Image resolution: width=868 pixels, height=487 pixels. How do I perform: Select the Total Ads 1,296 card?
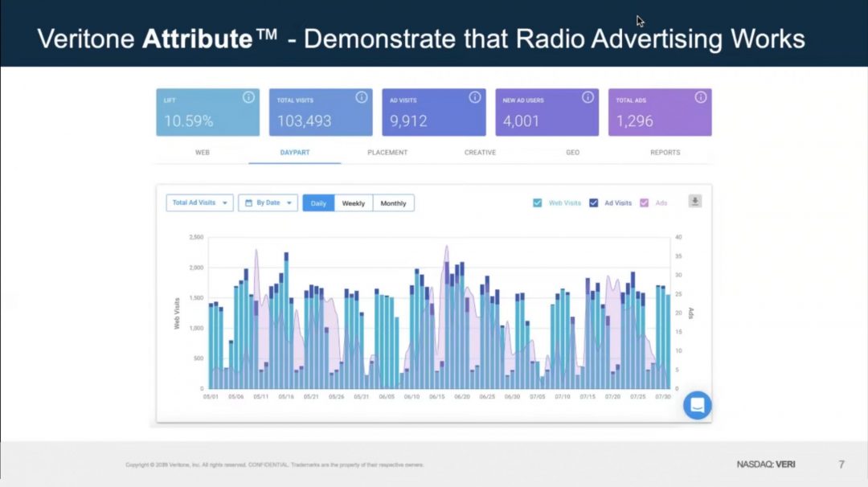point(660,113)
